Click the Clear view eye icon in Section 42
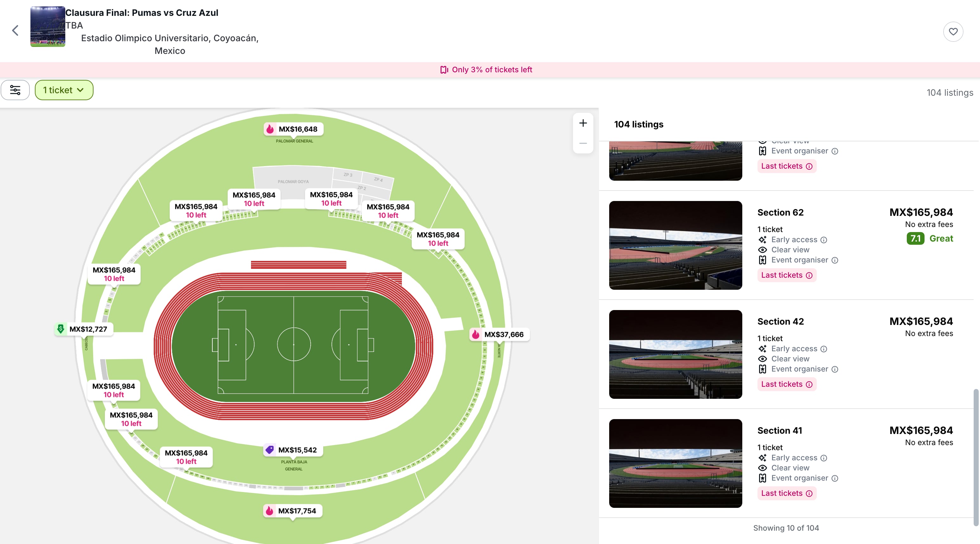This screenshot has width=980, height=544. 762,359
